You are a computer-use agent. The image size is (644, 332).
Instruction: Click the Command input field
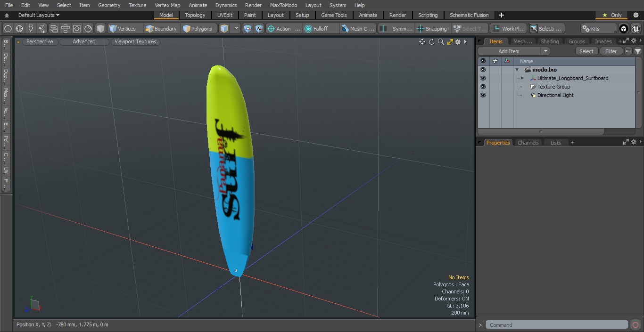click(x=557, y=325)
